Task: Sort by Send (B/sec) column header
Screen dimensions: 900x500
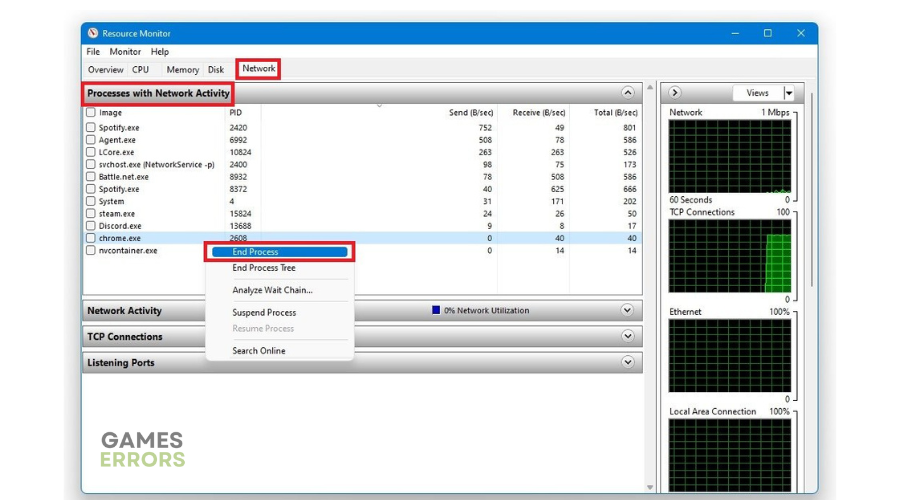Action: [x=471, y=113]
